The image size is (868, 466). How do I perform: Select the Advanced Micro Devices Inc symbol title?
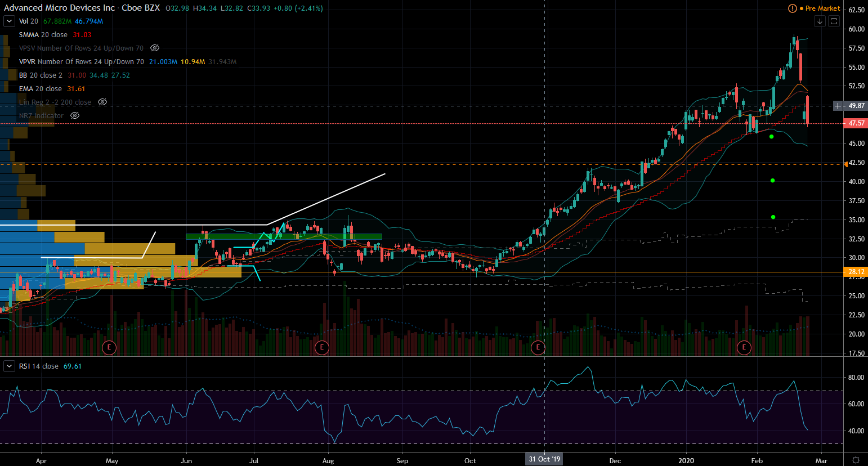click(60, 8)
